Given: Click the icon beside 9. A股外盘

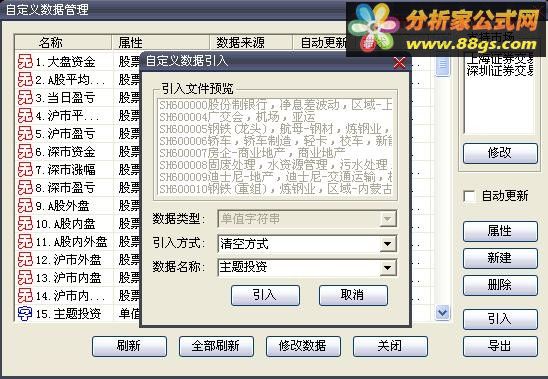Looking at the screenshot, I should pyautogui.click(x=25, y=206).
